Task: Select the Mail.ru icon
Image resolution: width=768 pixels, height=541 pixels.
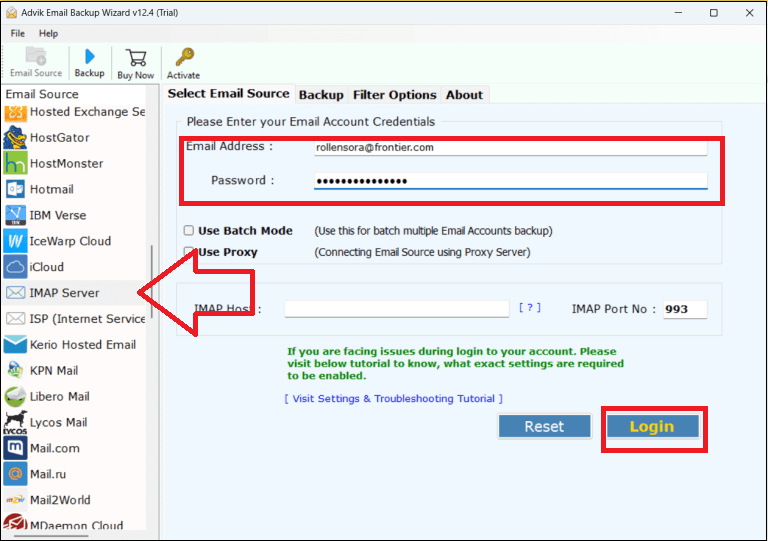Action: [15, 474]
